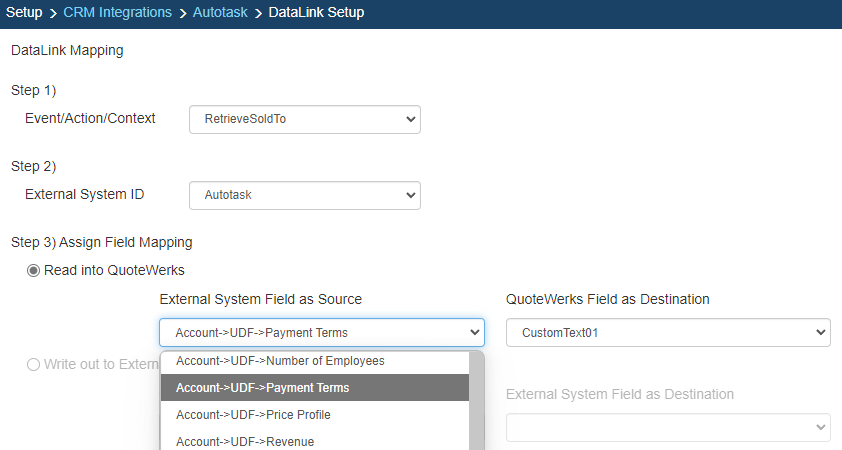Select the Write out to External radio button
Screen dimensions: 842x450
(34, 364)
